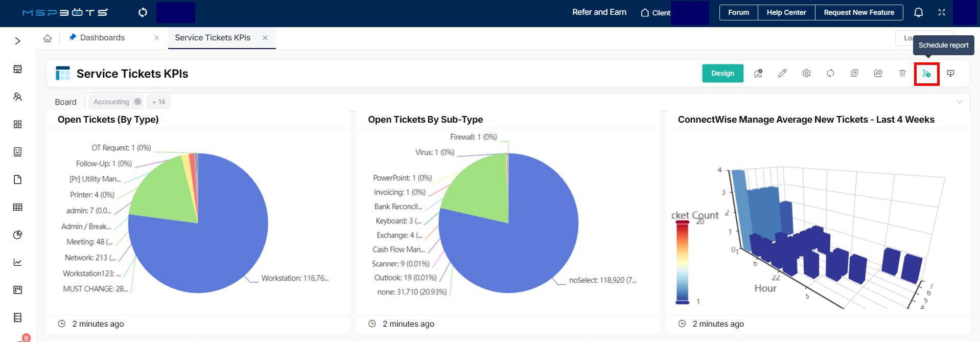
Task: Remove the Accounting board tag
Action: click(x=137, y=102)
